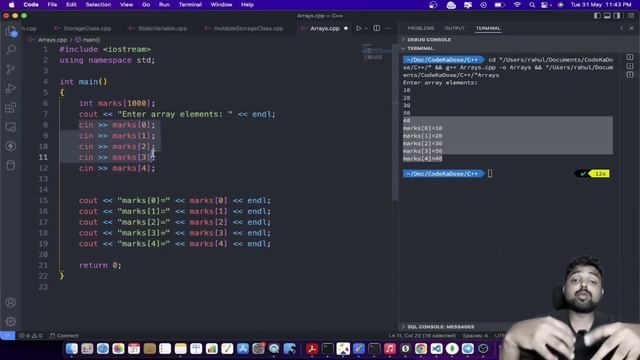Switch to the OUTPUT panel tab
The height and width of the screenshot is (360, 640).
(x=455, y=28)
